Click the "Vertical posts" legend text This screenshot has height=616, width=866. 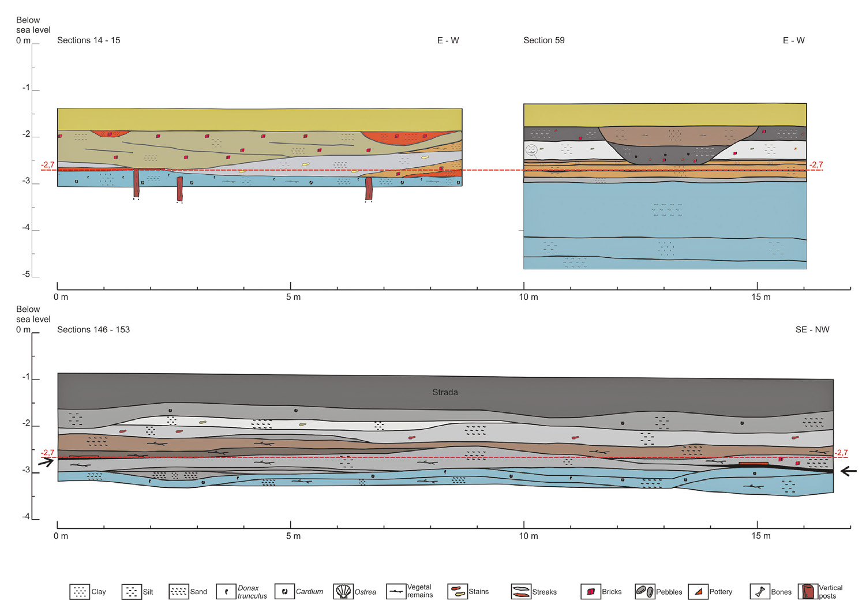(x=831, y=592)
